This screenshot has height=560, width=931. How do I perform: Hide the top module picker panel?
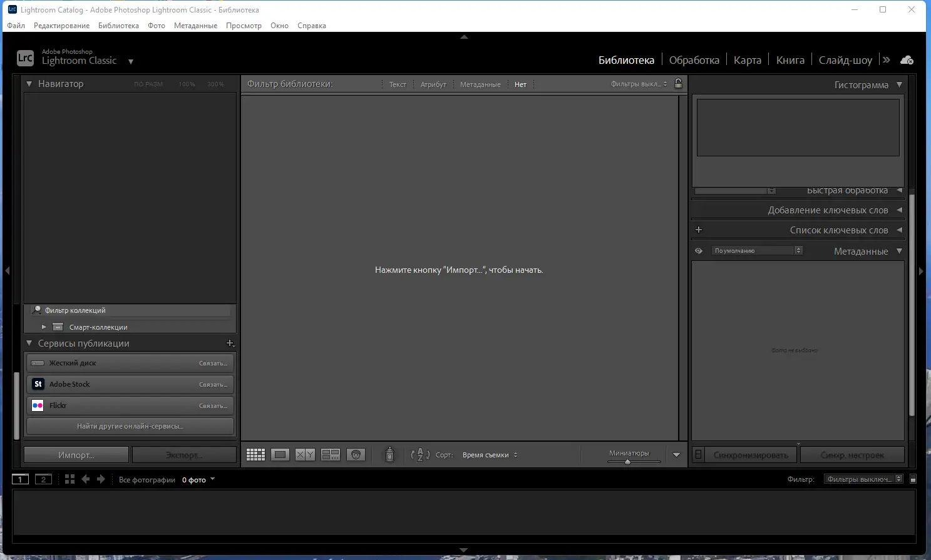[x=464, y=37]
